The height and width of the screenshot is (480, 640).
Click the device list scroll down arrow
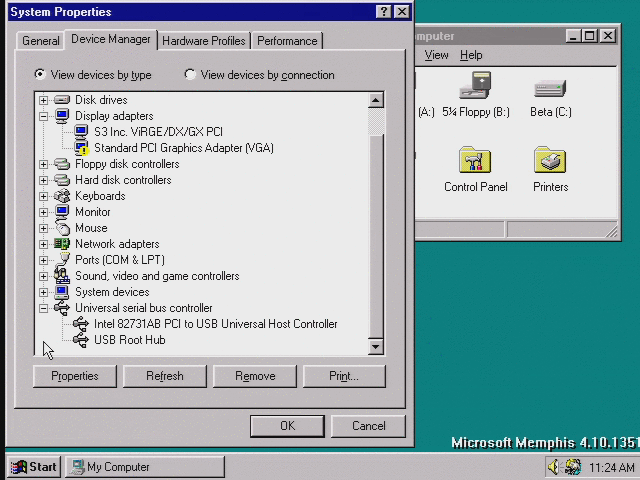click(x=376, y=347)
